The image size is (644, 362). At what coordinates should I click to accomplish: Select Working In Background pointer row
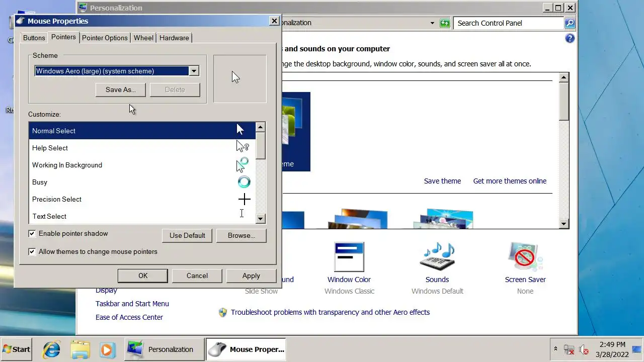click(x=142, y=165)
